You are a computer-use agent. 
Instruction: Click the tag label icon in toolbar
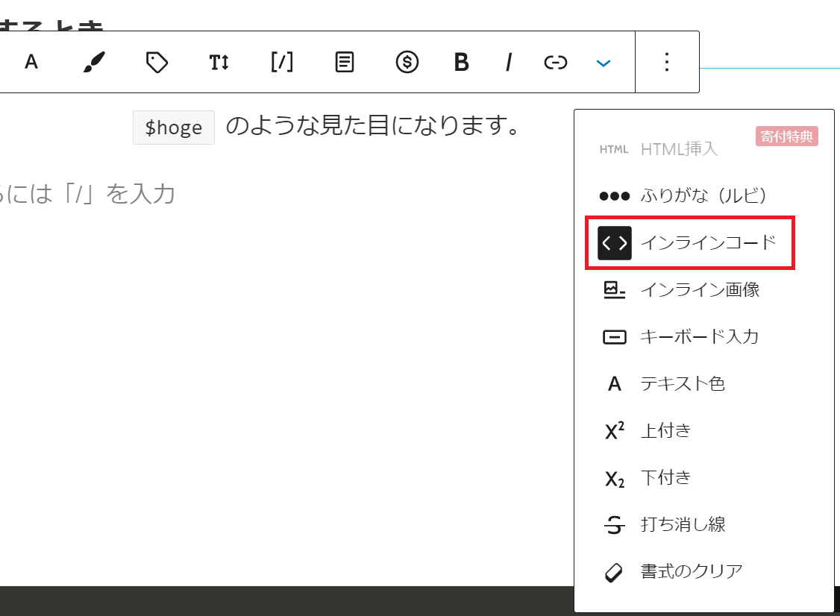[x=157, y=62]
